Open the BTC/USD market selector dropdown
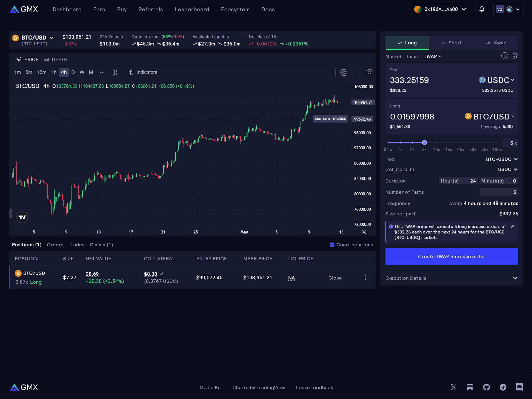 [x=34, y=38]
